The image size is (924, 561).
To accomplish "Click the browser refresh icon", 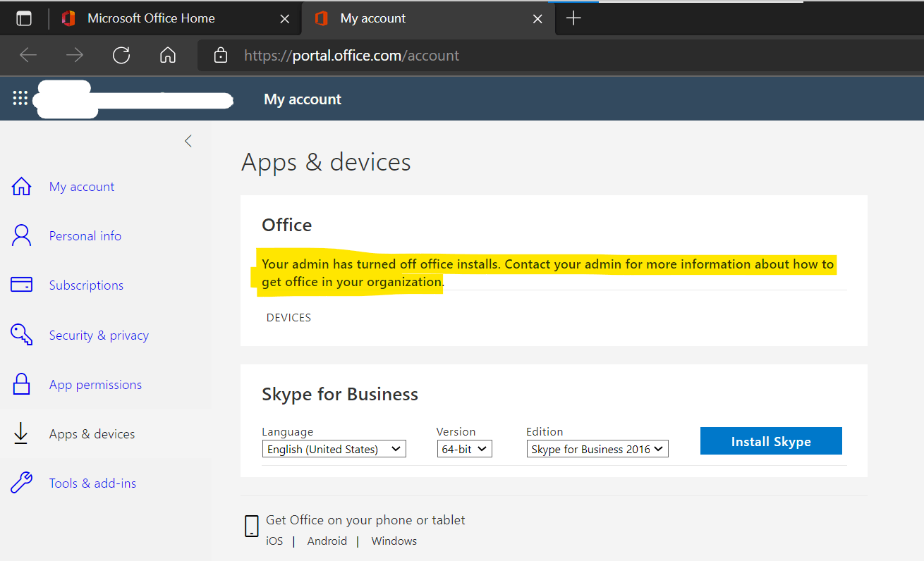I will (121, 55).
